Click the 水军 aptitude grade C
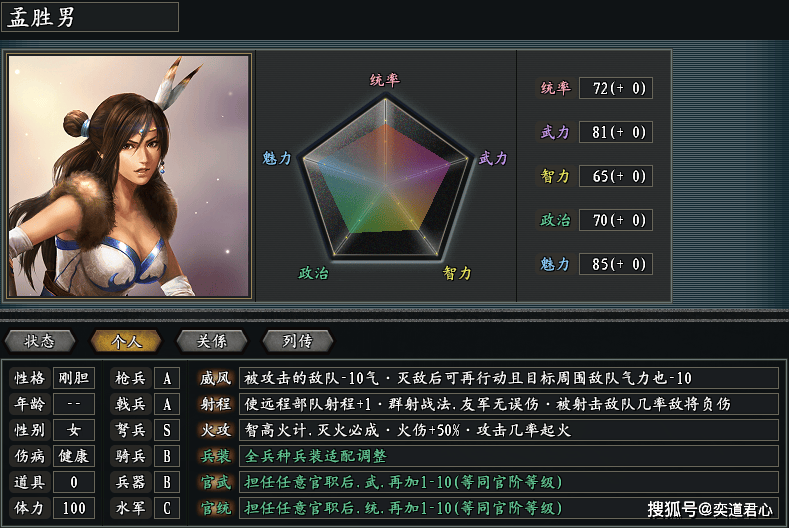 click(167, 508)
